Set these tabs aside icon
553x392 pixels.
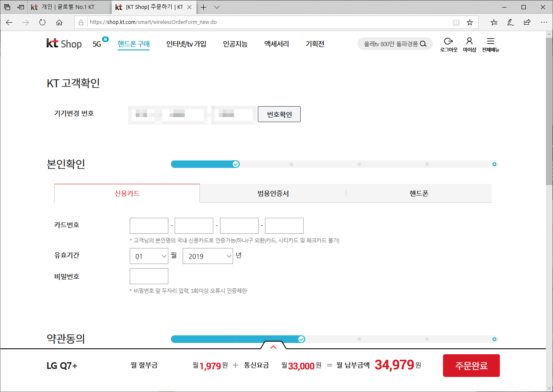21,7
